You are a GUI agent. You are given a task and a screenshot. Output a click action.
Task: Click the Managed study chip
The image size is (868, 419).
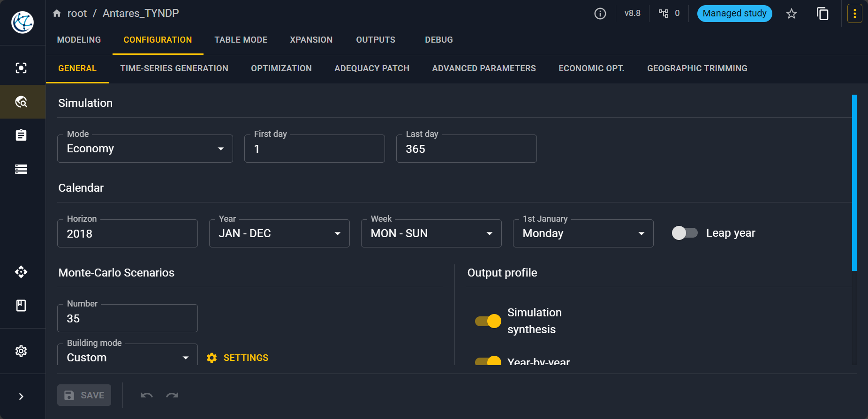(734, 14)
